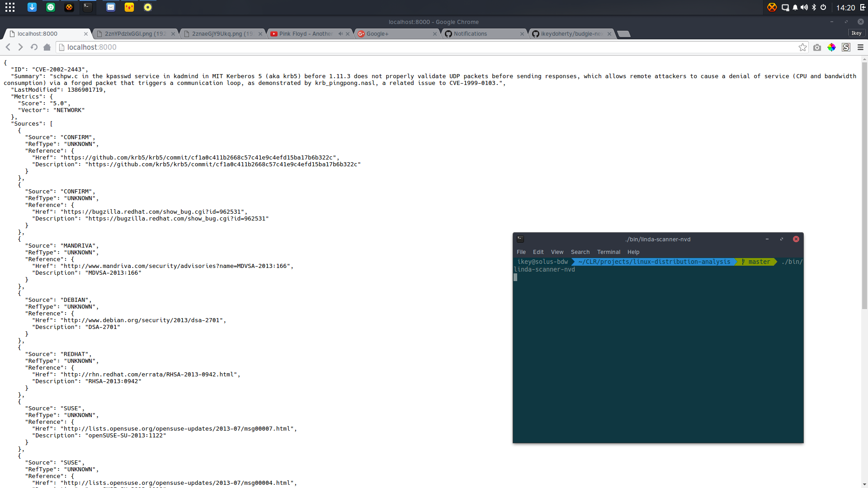This screenshot has width=868, height=488.
Task: Open the yellow ring disc icon in the panel
Action: click(x=148, y=7)
